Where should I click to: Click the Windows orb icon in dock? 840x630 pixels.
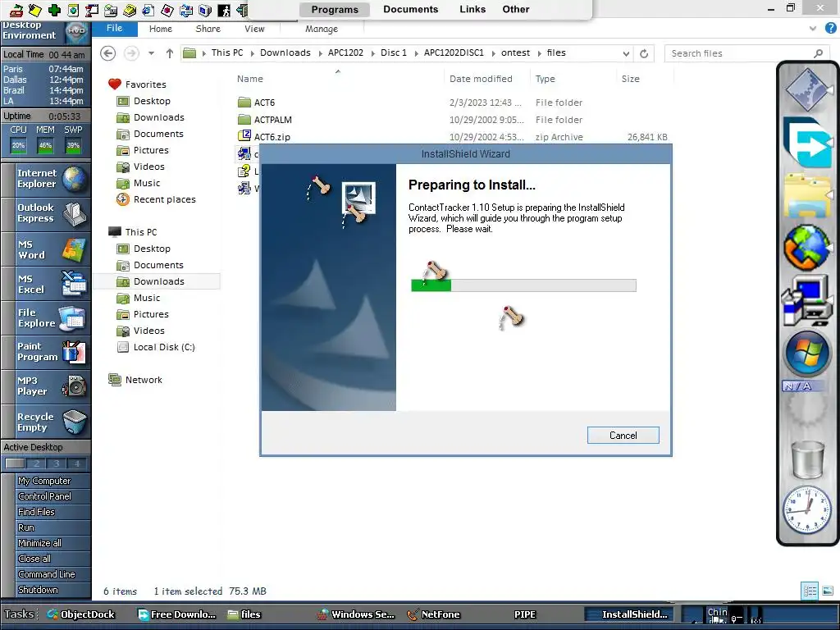point(807,354)
